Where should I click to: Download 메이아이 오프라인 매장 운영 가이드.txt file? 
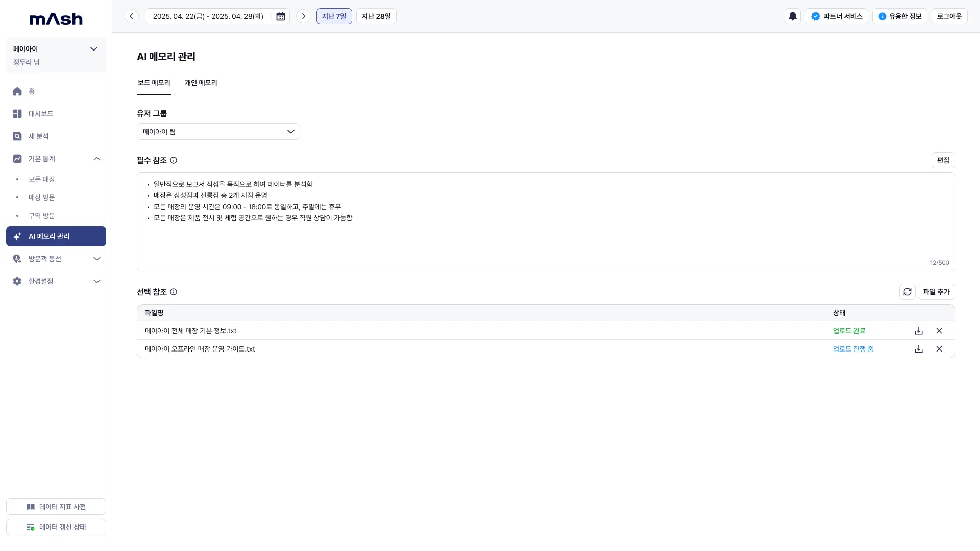point(919,349)
